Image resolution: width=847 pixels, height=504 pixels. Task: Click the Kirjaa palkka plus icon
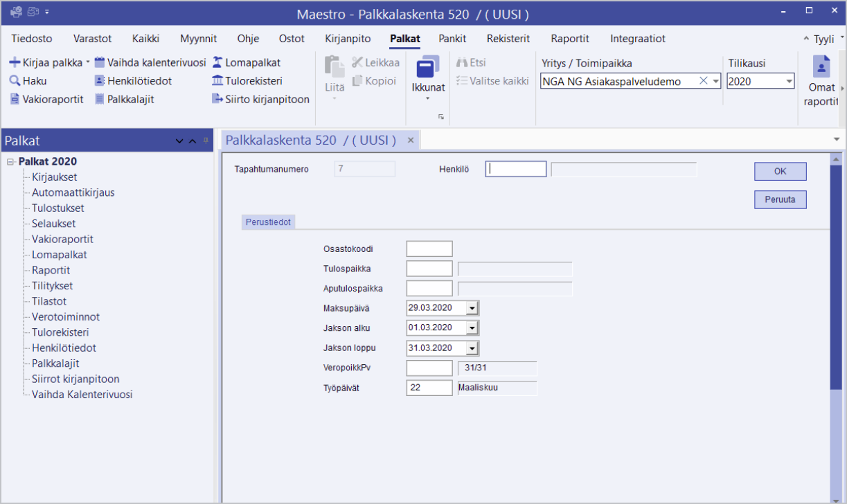15,62
